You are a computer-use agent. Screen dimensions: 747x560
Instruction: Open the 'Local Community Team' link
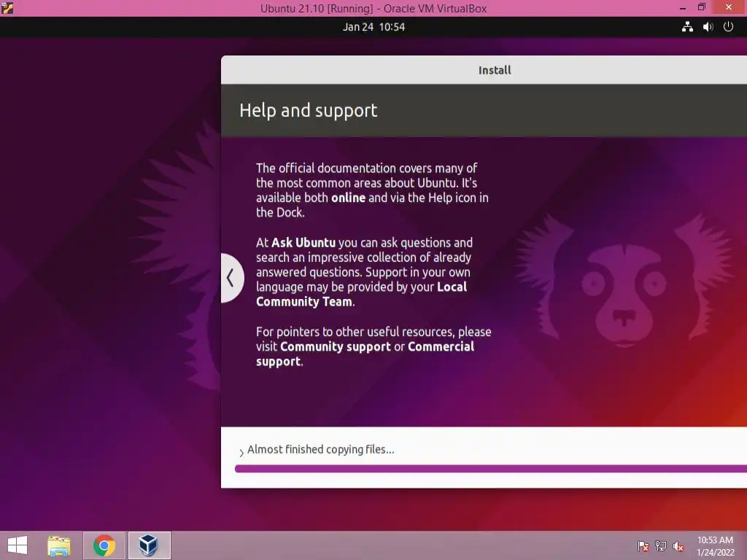point(362,295)
